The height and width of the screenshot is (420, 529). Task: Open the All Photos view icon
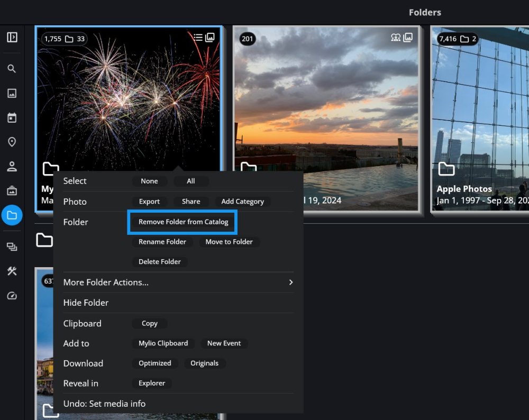point(12,93)
